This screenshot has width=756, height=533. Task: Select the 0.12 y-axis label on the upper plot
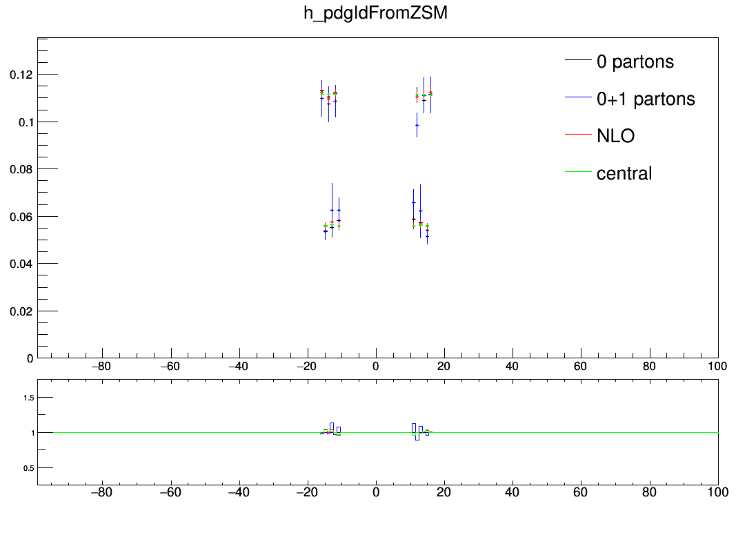21,75
